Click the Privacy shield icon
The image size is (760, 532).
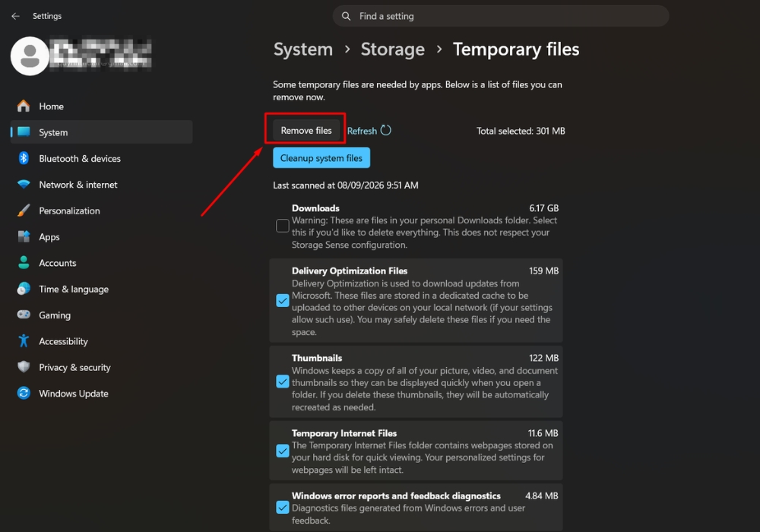point(24,367)
